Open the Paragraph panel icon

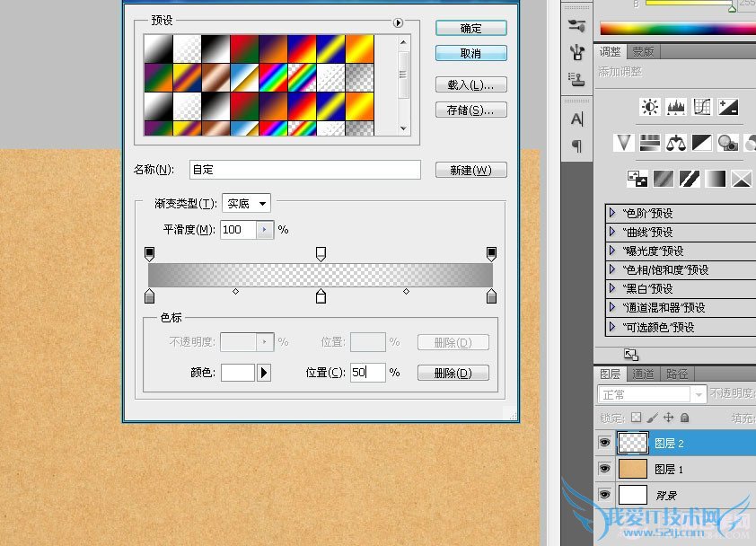[577, 145]
